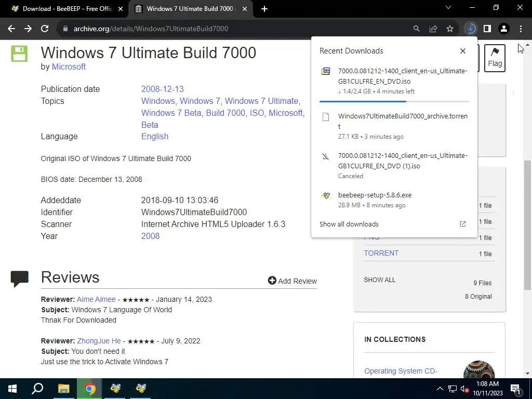This screenshot has width=532, height=399.
Task: Close the BeeBEEP download tab
Action: tap(121, 9)
